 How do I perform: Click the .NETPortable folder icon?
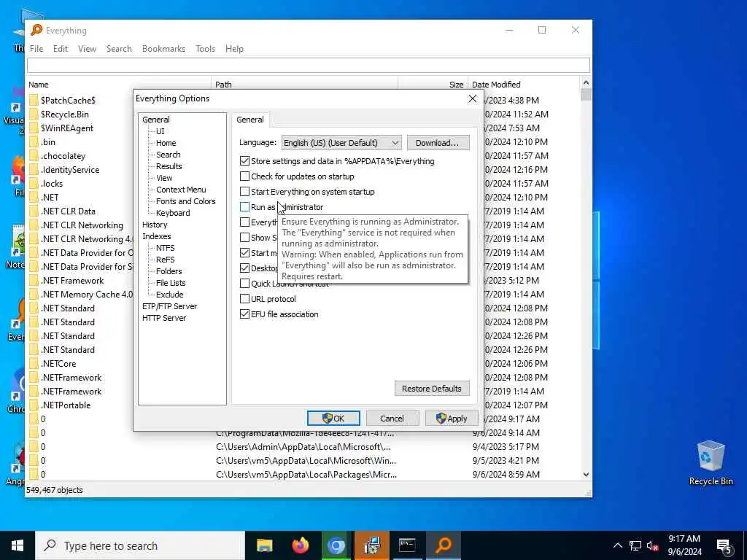tap(34, 405)
